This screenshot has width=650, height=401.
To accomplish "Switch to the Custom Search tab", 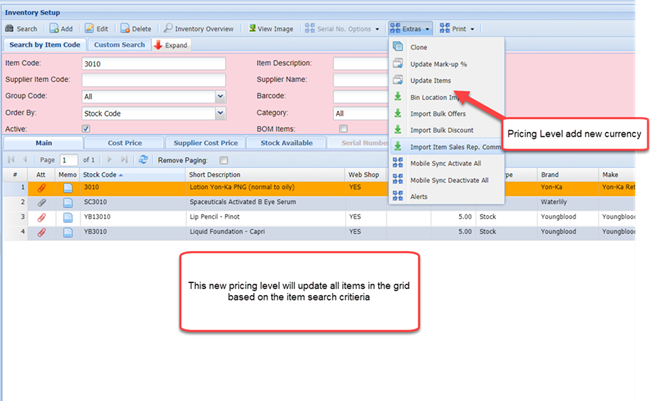I will click(119, 45).
